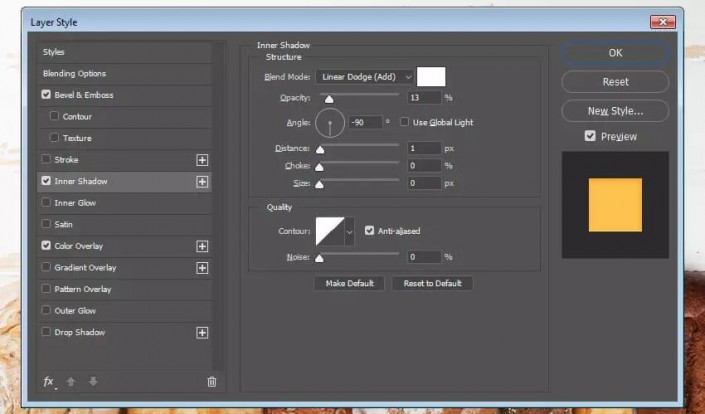Add another Drop Shadow with plus icon
The width and height of the screenshot is (705, 414).
coord(202,333)
